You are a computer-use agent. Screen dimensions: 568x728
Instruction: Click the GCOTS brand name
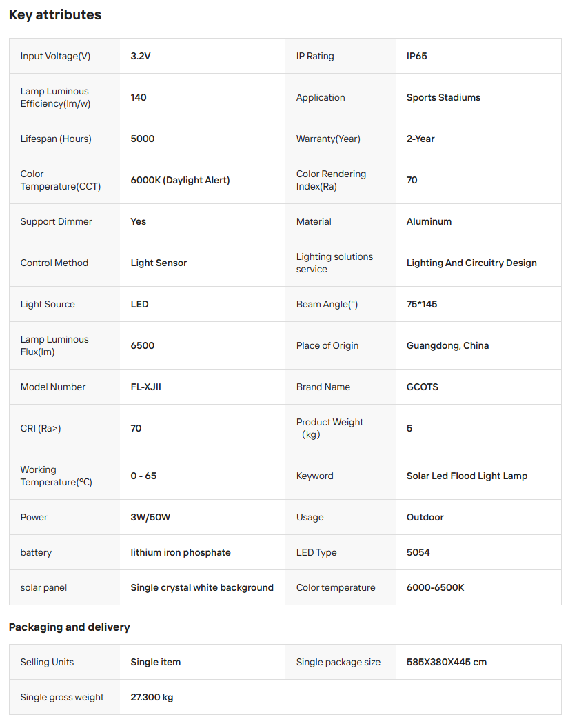(x=422, y=387)
